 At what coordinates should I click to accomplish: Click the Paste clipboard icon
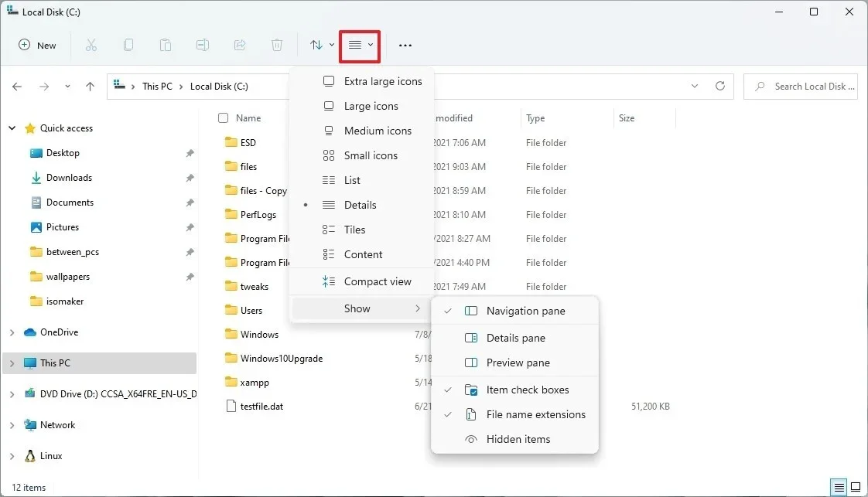(x=166, y=46)
